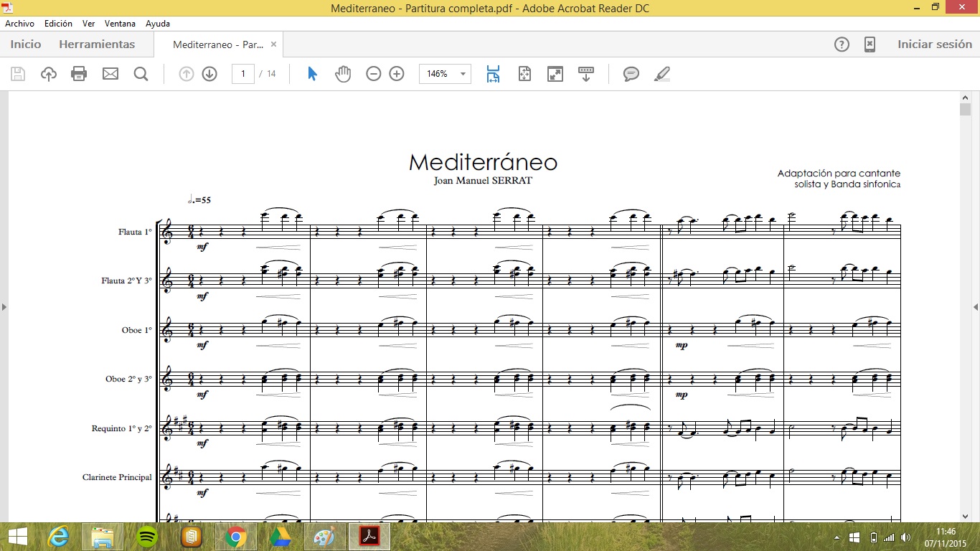Open the Ayuda menu

[x=158, y=24]
